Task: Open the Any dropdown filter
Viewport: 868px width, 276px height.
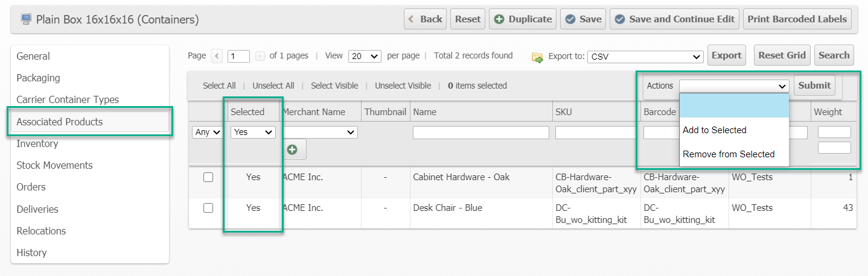Action: [x=208, y=132]
